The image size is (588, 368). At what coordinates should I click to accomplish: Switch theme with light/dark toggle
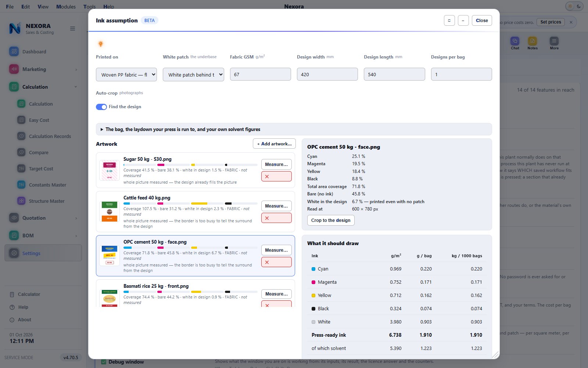[574, 6]
